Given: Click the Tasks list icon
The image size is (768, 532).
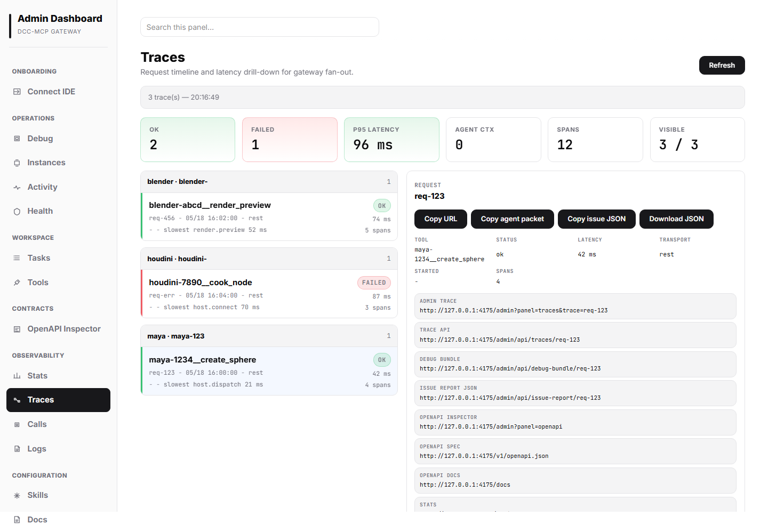Looking at the screenshot, I should pyautogui.click(x=17, y=258).
